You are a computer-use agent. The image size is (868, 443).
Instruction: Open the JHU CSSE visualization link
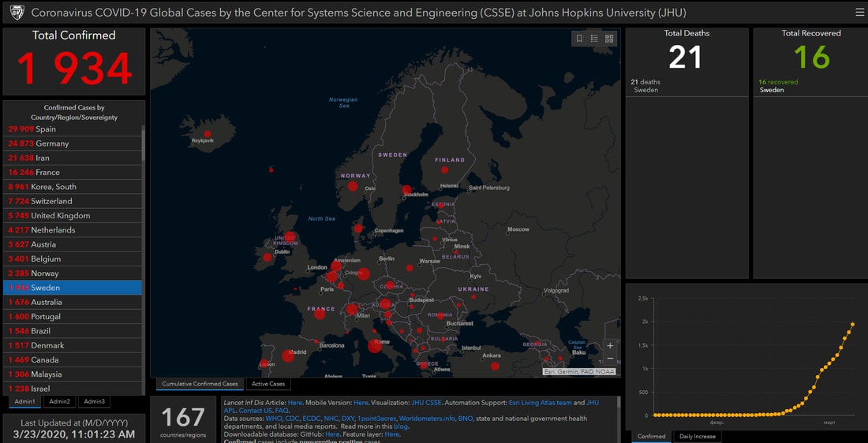(x=425, y=403)
